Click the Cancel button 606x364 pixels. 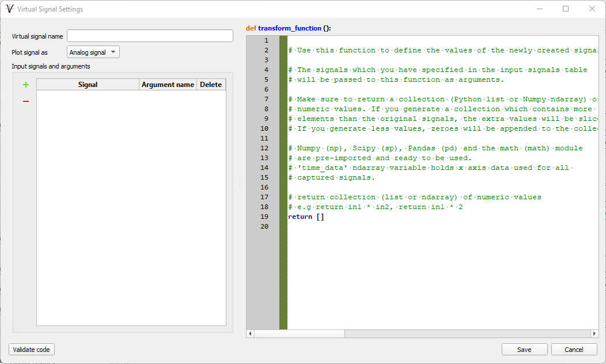click(x=574, y=350)
